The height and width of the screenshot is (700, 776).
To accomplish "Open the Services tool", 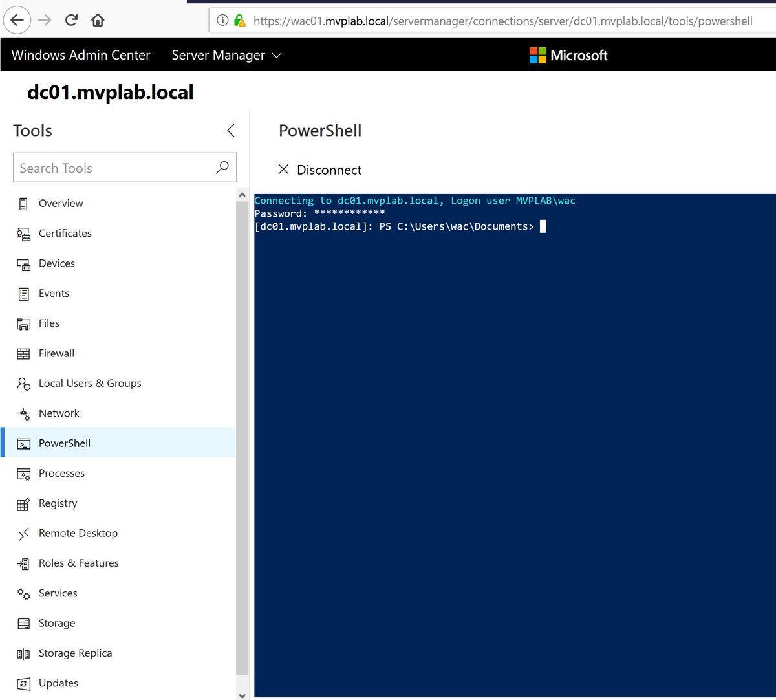I will [x=58, y=593].
